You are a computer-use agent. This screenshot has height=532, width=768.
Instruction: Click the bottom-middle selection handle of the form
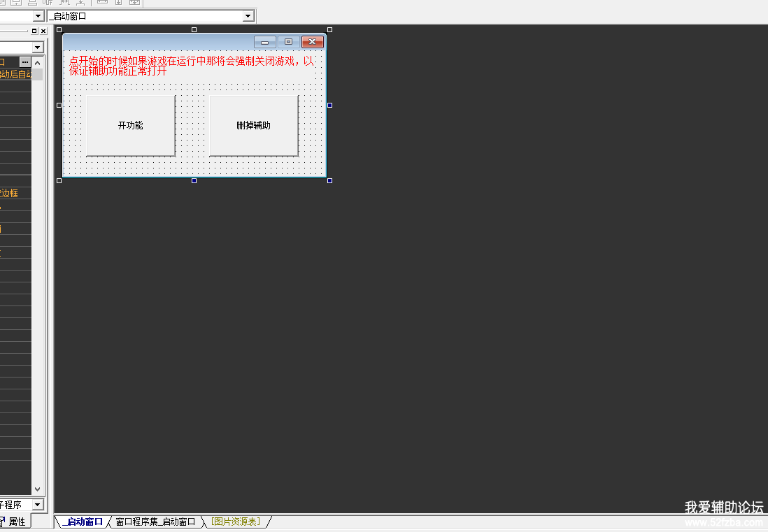tap(194, 180)
